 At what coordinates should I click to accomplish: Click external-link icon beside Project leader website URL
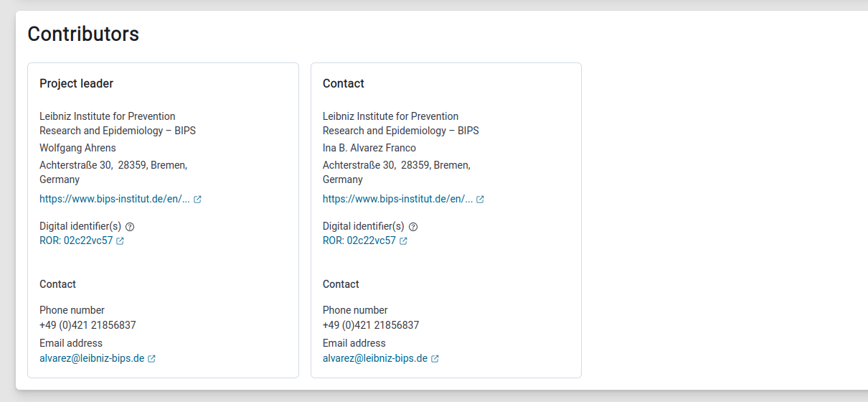pyautogui.click(x=197, y=200)
